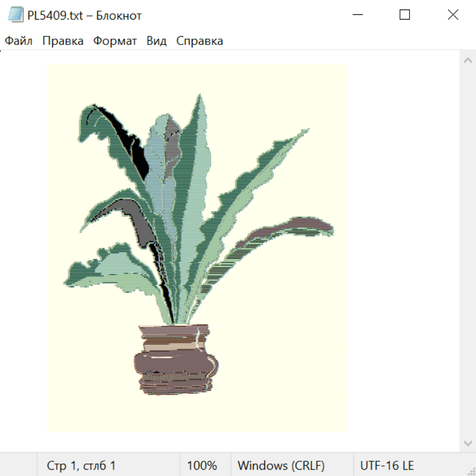The width and height of the screenshot is (476, 476).
Task: Maximize the Блокнот window
Action: point(405,15)
